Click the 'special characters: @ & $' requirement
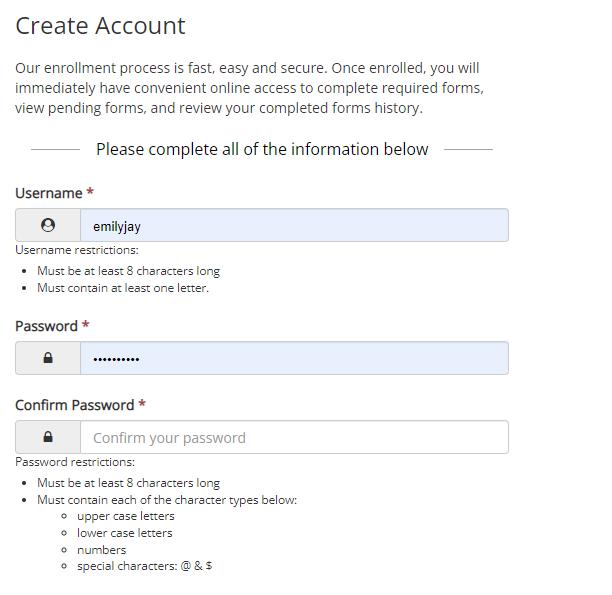This screenshot has width=612, height=595. (144, 566)
